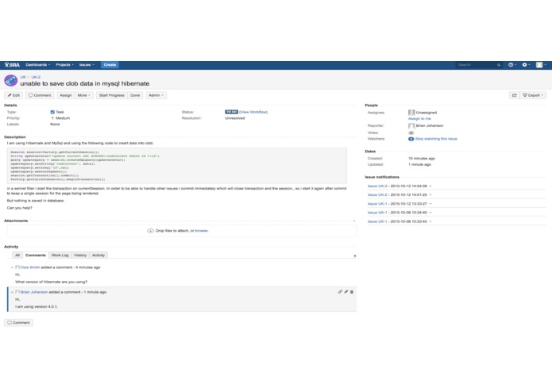Click the Assign button

point(65,95)
